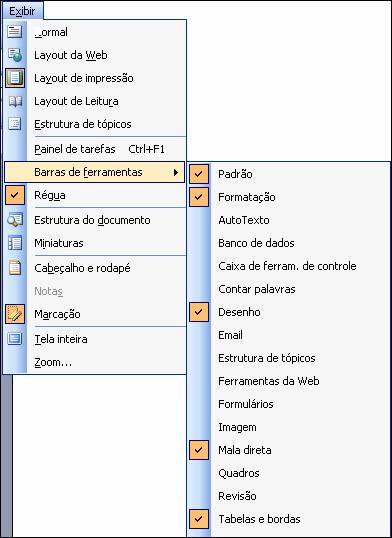Uncheck the Régua checkmark

[x=15, y=195]
